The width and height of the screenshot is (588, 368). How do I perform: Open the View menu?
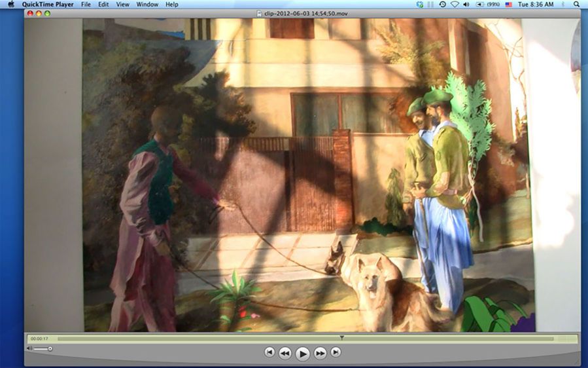point(122,5)
